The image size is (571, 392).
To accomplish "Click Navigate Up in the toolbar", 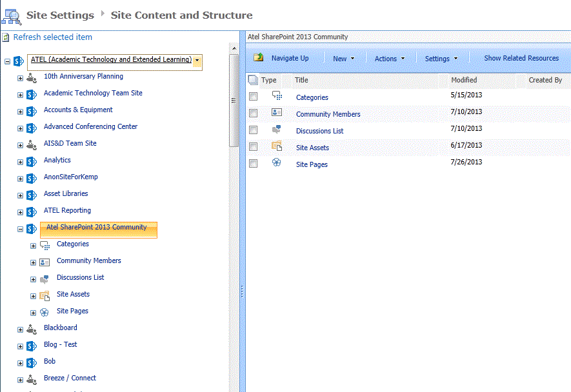I will tap(290, 58).
